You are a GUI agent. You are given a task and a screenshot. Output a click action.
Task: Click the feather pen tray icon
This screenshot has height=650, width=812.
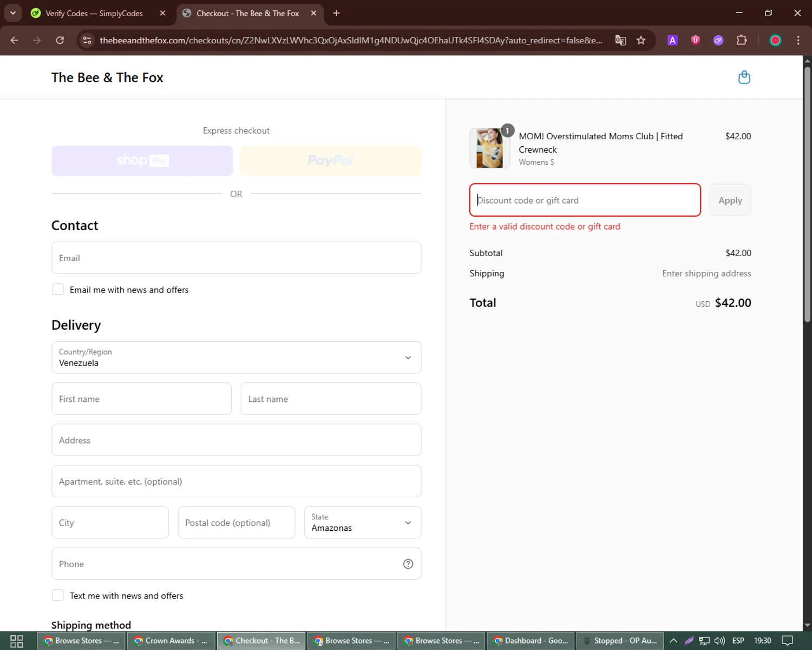pyautogui.click(x=689, y=641)
